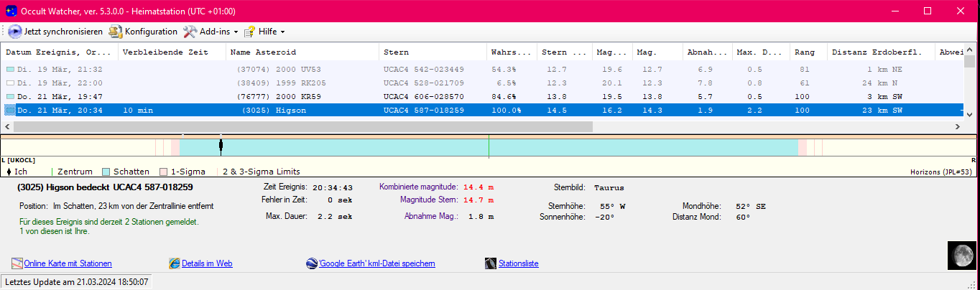Expand the Hilfe dropdown arrow
Image resolution: width=980 pixels, height=290 pixels.
tap(282, 32)
